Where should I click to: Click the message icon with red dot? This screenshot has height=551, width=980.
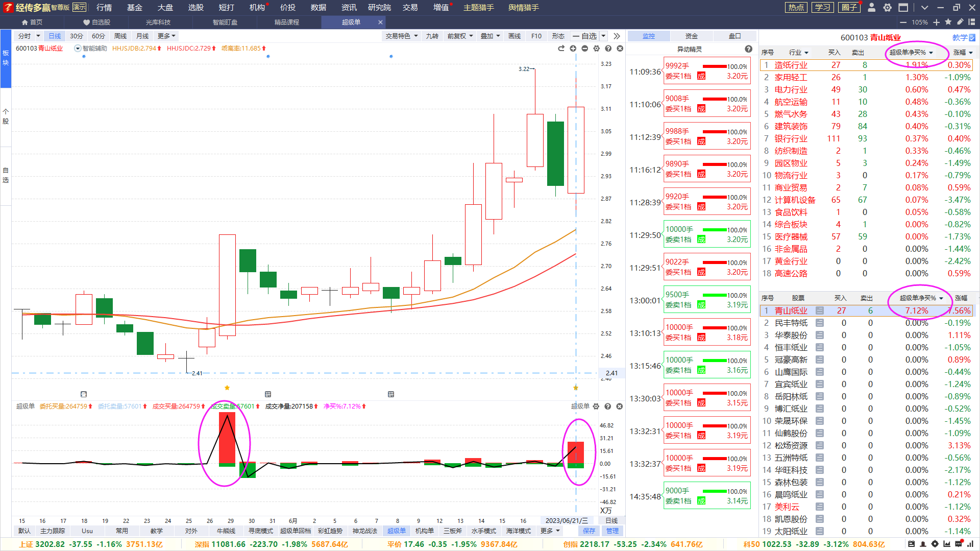[959, 544]
